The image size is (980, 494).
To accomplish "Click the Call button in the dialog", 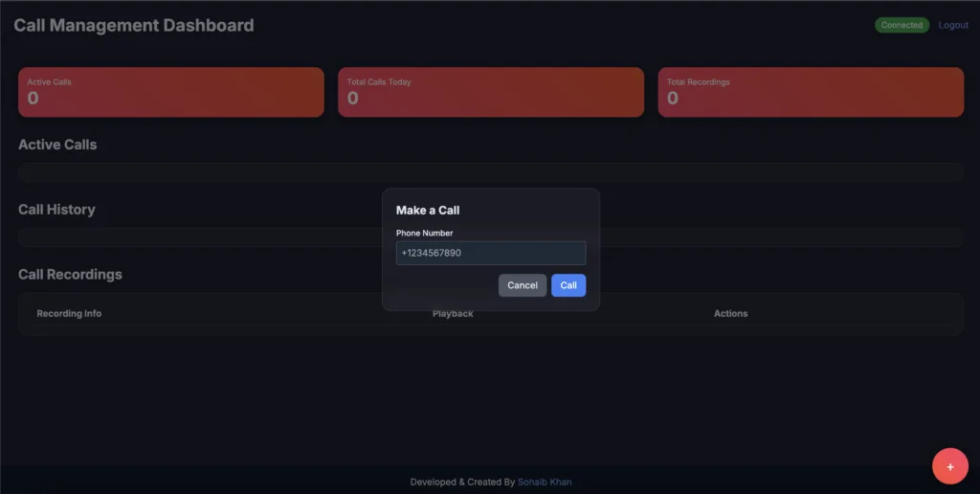I will [568, 285].
